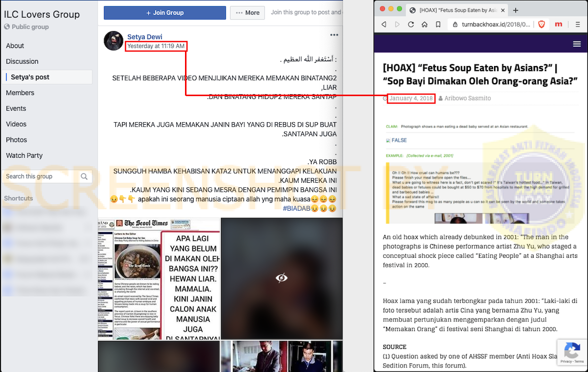Open Setya Dewi profile name link
588x372 pixels.
145,37
